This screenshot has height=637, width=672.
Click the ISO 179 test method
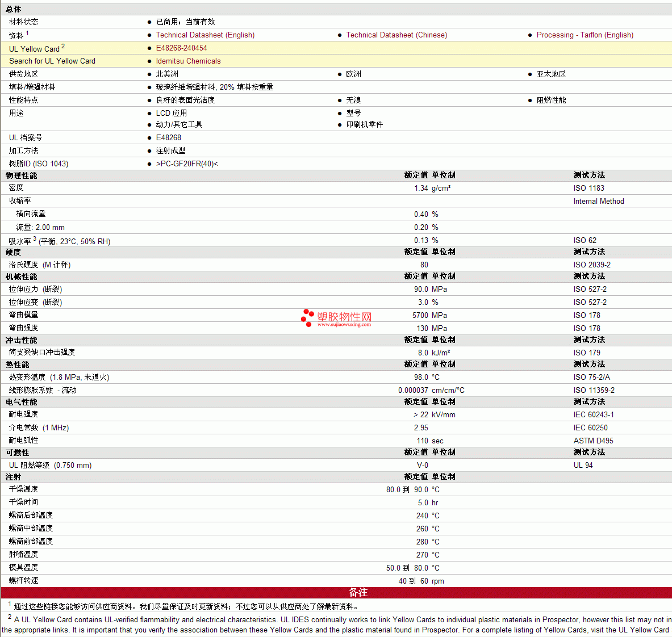(x=587, y=353)
